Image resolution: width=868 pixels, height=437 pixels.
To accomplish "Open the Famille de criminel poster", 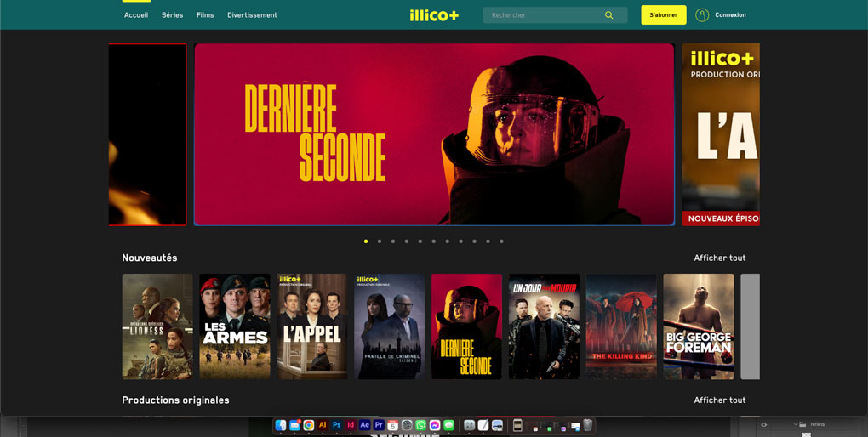I will (x=389, y=326).
